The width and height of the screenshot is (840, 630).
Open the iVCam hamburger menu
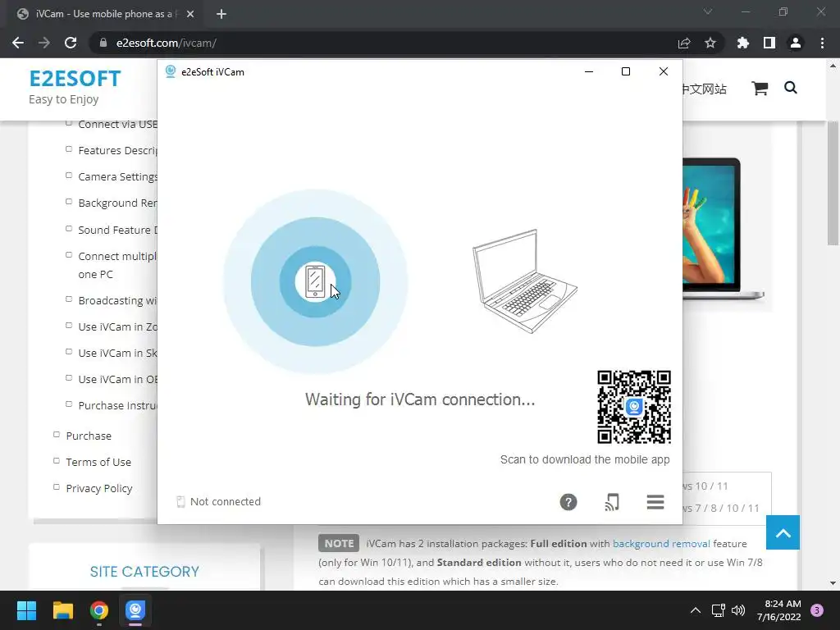655,502
